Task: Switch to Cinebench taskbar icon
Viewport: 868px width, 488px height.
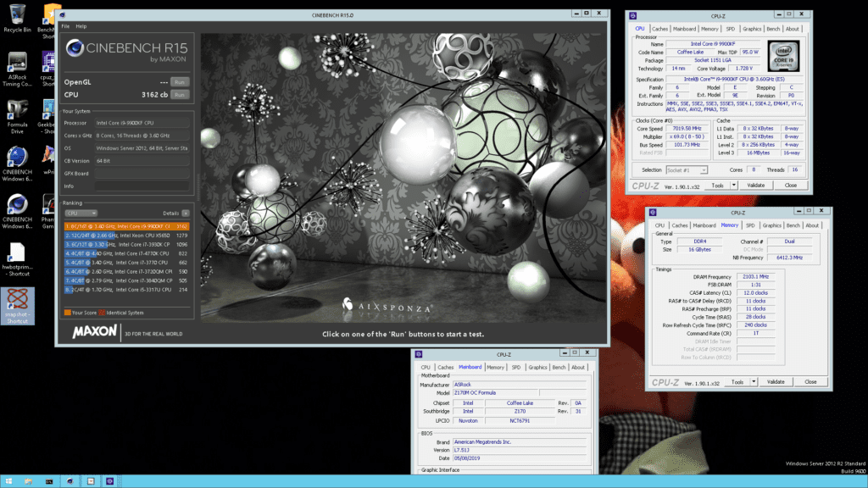Action: pyautogui.click(x=70, y=481)
